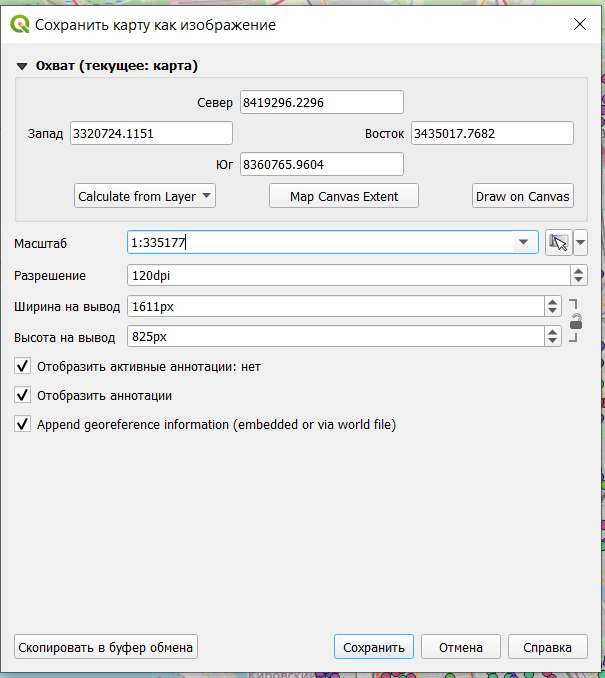Click Сохранить to save the image

point(373,647)
